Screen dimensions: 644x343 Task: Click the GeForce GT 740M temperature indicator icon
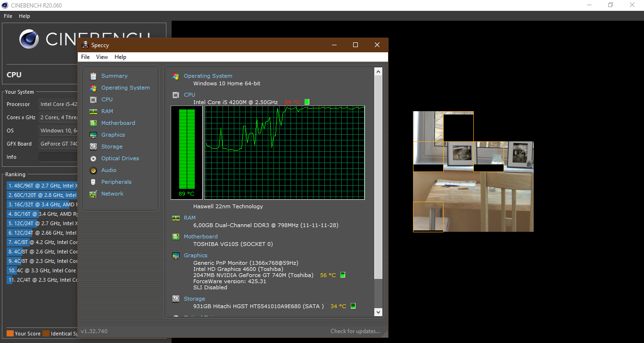(343, 275)
